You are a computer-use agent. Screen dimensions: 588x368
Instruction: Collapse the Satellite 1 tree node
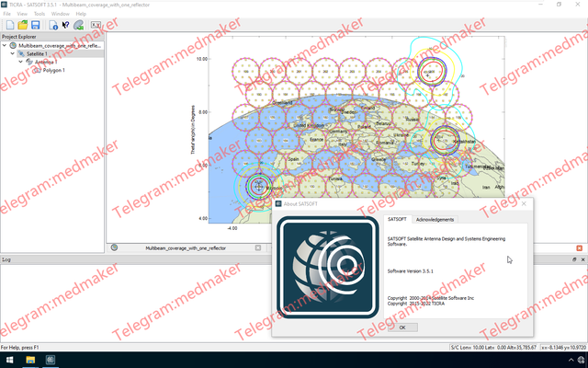13,53
